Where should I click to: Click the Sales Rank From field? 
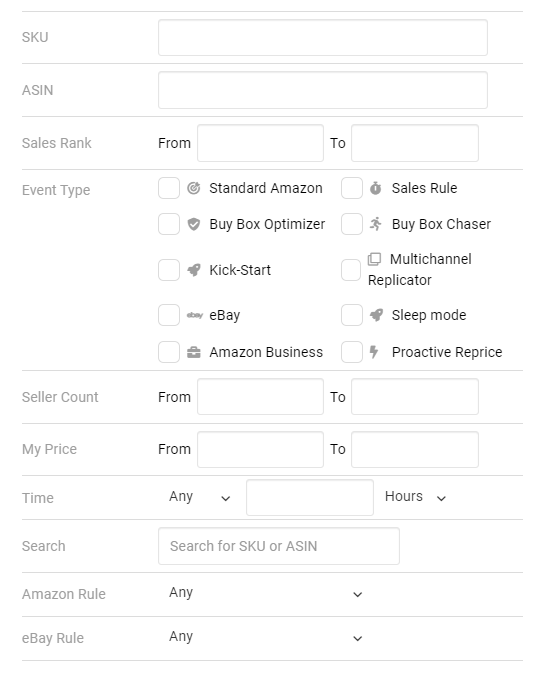pos(260,143)
